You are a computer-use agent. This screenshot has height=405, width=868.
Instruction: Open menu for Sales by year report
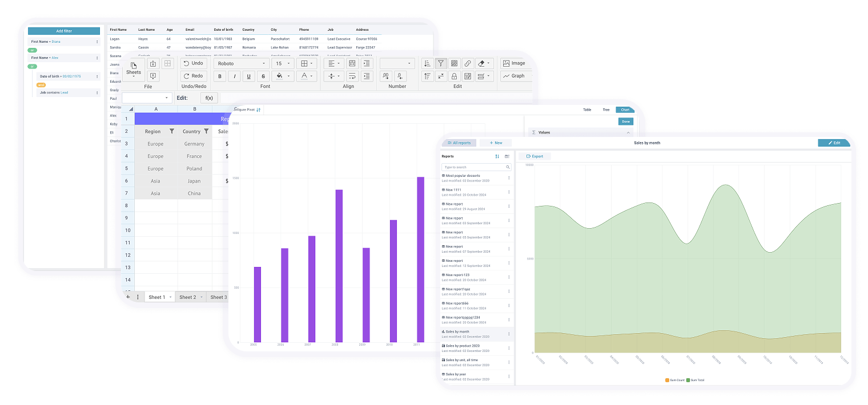(509, 376)
